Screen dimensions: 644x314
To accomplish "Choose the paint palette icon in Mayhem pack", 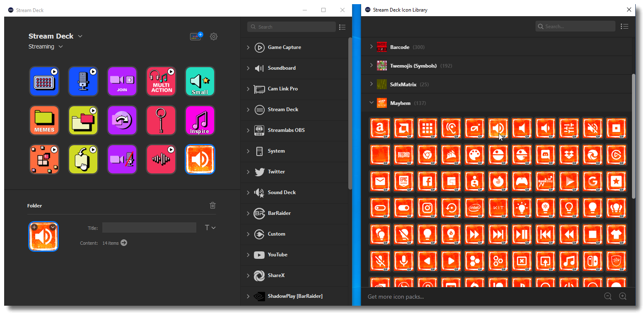I will point(474,155).
